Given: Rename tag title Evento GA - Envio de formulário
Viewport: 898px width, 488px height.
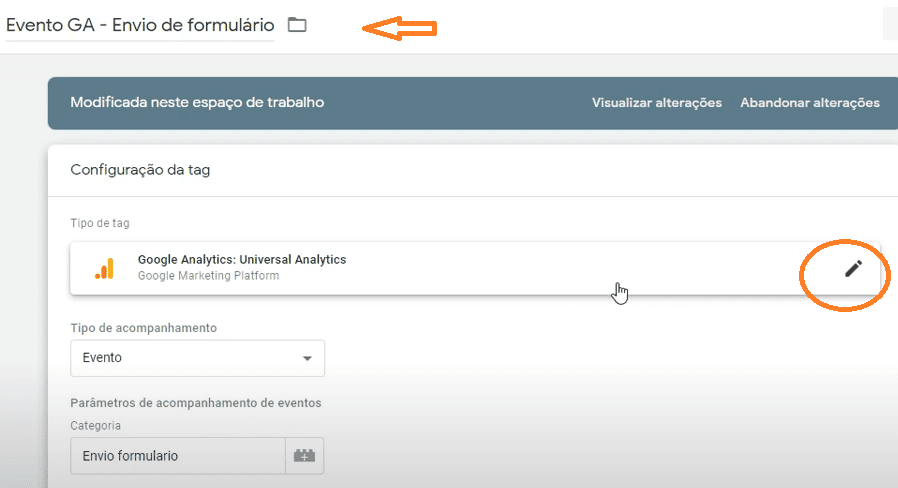Looking at the screenshot, I should pos(140,25).
